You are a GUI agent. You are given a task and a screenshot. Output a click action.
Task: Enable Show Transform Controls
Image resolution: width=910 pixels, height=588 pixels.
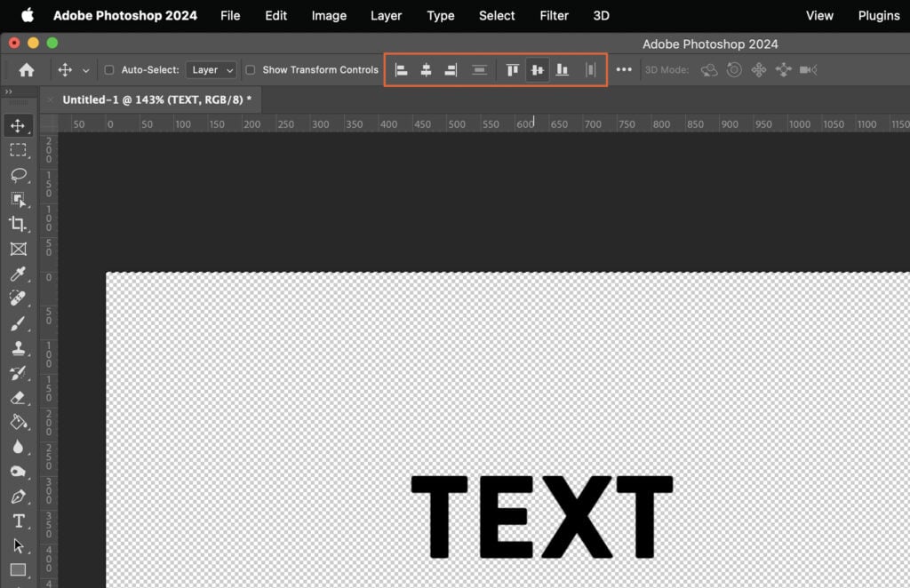tap(250, 69)
